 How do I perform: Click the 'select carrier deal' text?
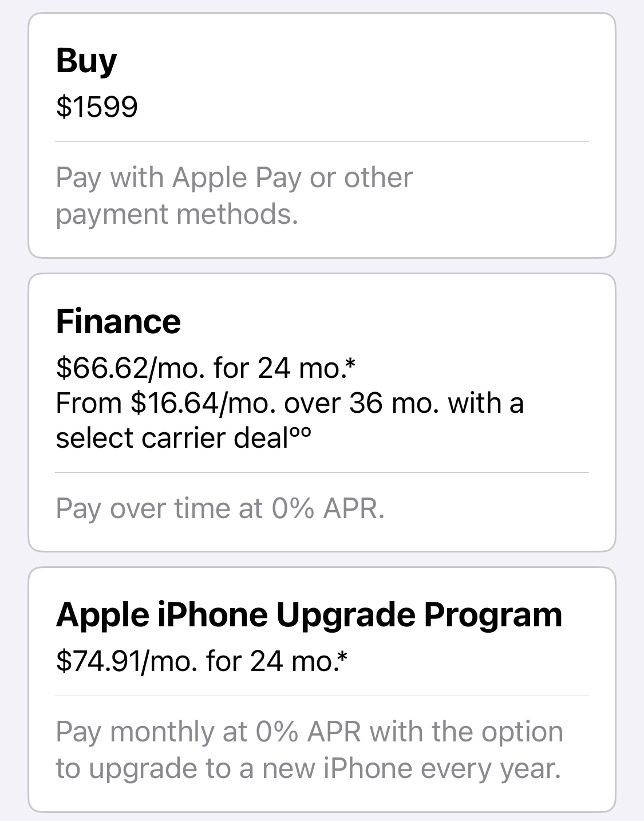pos(171,439)
